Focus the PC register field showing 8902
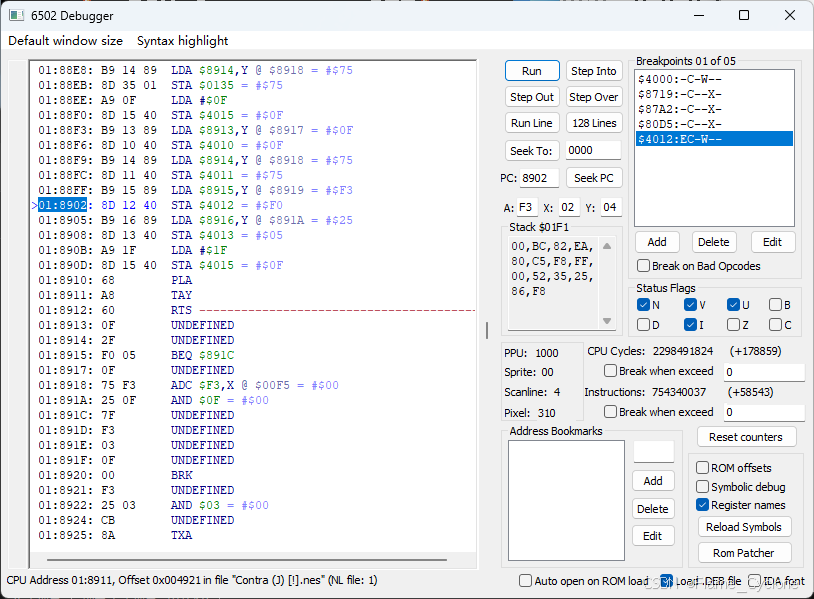This screenshot has width=814, height=599. tap(539, 178)
